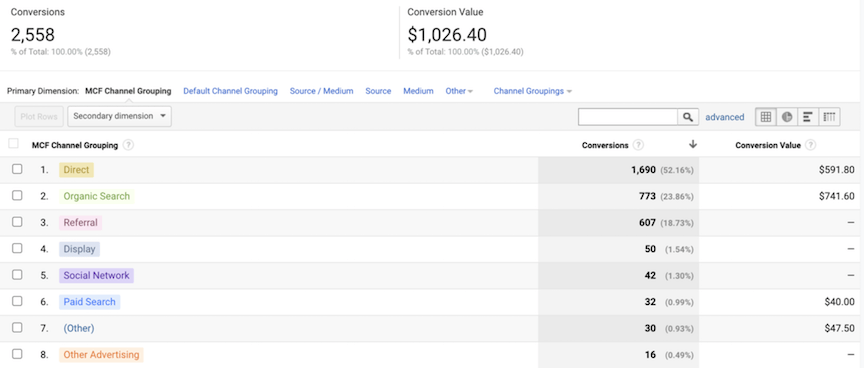Click help icon next to Conversion Value column
Screen dimensions: 864x368
coord(810,145)
